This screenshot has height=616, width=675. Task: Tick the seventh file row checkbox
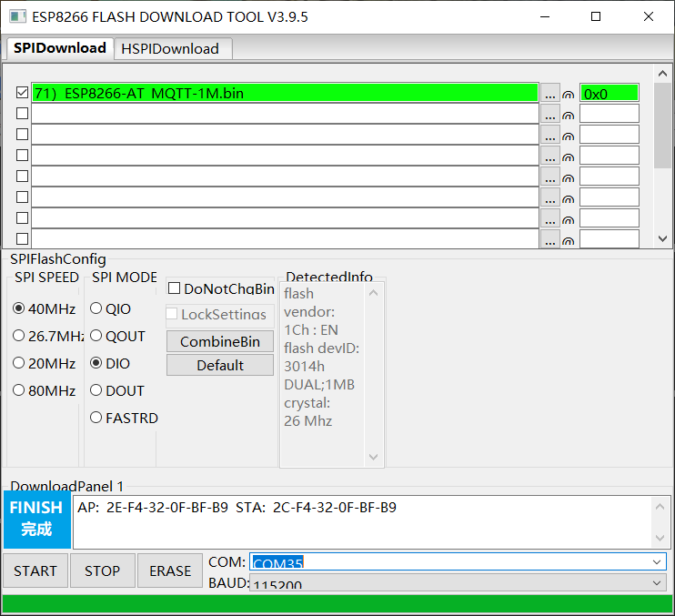pos(22,217)
